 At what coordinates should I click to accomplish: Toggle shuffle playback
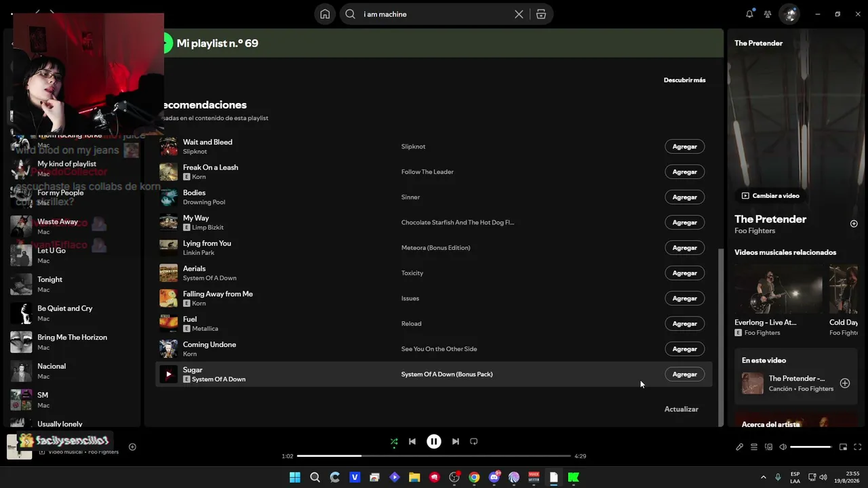coord(394,441)
